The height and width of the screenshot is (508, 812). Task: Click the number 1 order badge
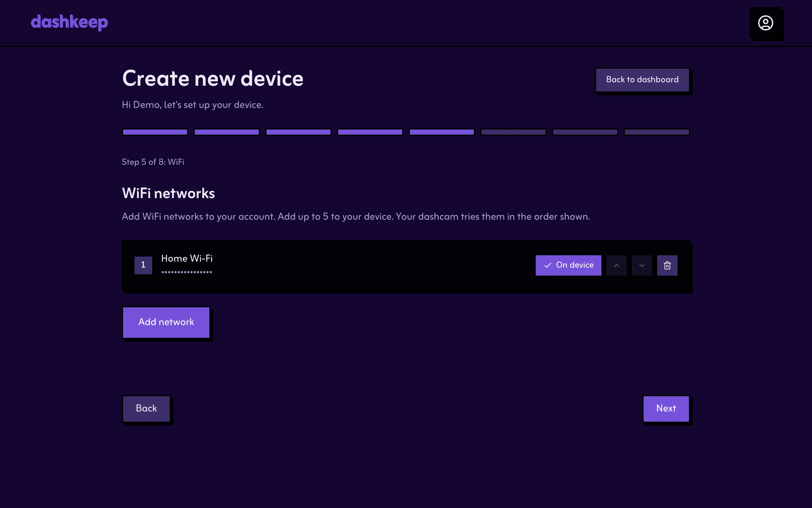(143, 265)
